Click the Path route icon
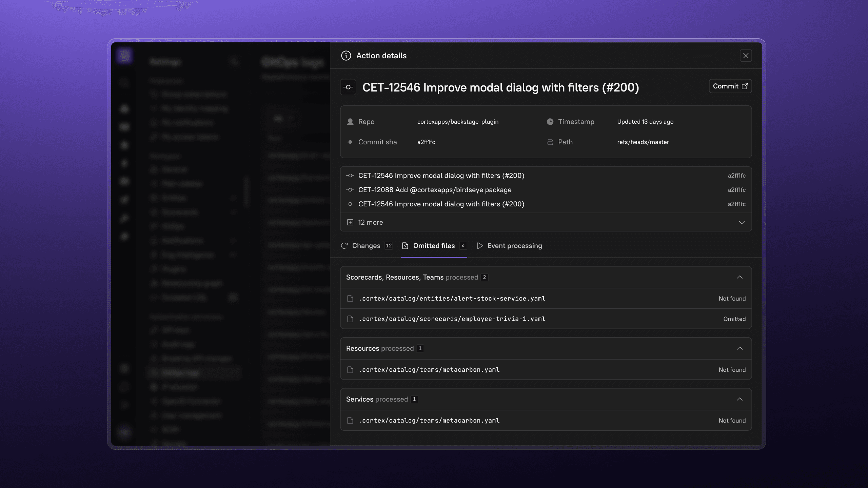 550,142
